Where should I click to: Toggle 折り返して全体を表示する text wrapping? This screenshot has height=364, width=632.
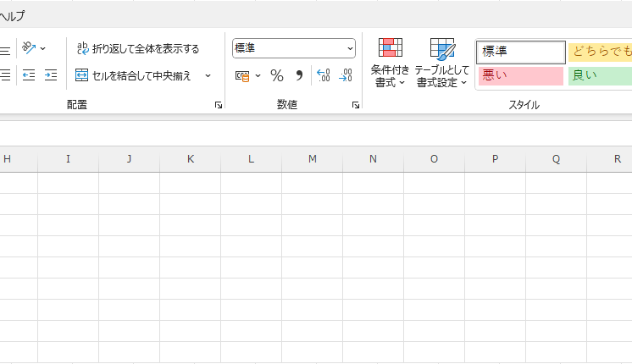click(137, 48)
